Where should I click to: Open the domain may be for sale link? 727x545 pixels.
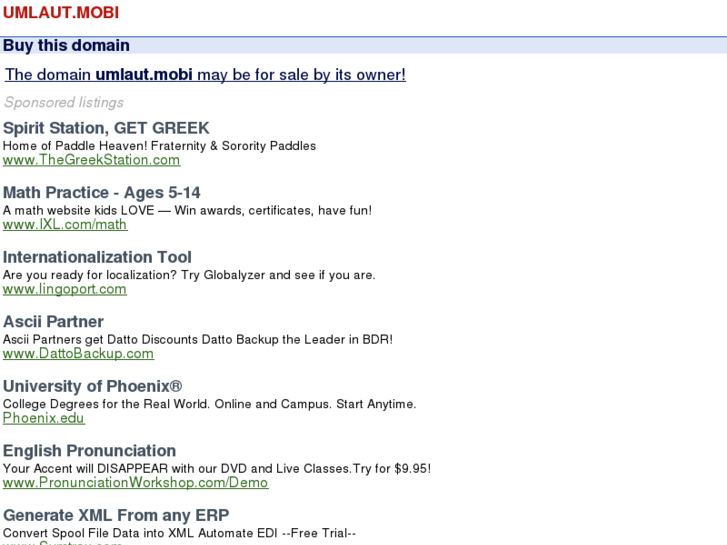[205, 75]
